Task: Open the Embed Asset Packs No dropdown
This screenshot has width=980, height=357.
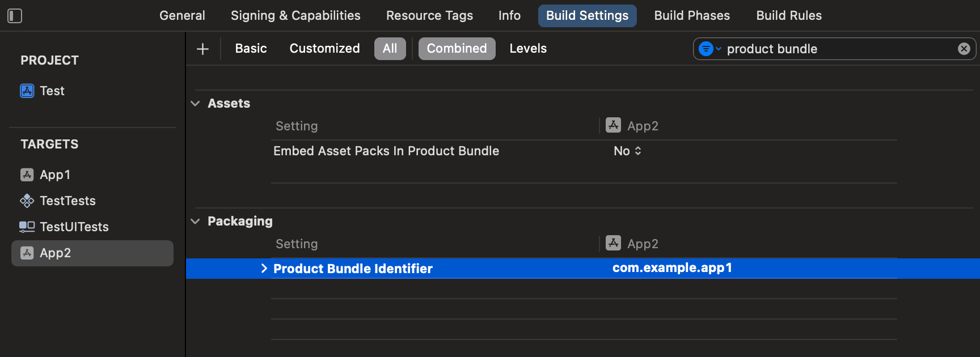Action: click(x=627, y=151)
